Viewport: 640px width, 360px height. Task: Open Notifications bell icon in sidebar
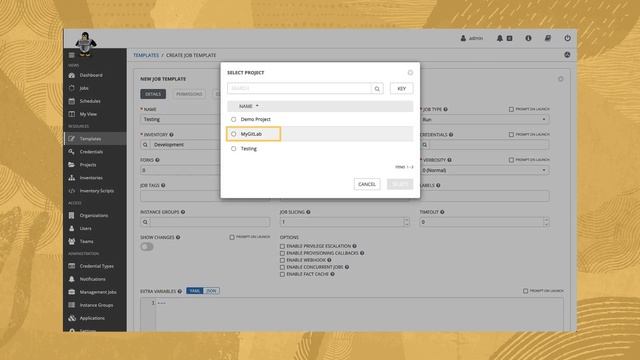coord(72,279)
